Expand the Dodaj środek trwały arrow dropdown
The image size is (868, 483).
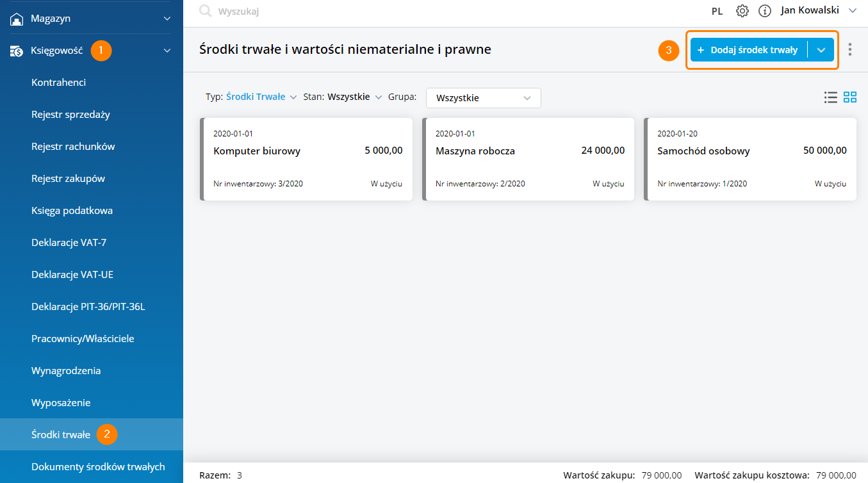821,50
